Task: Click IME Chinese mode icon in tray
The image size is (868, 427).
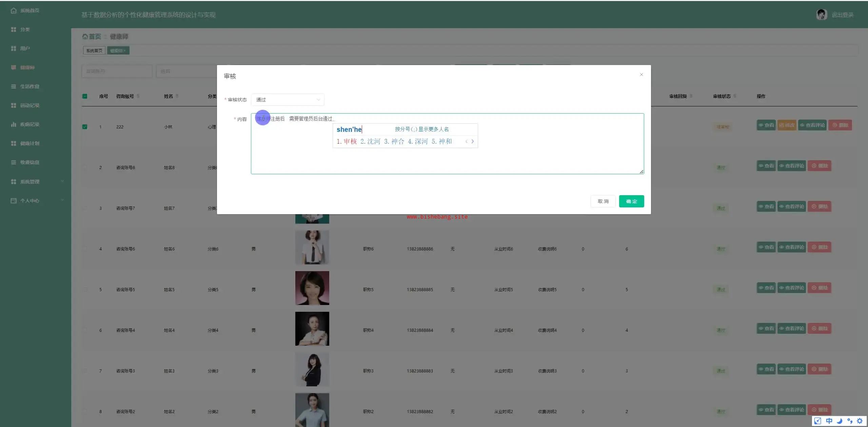Action: 829,421
